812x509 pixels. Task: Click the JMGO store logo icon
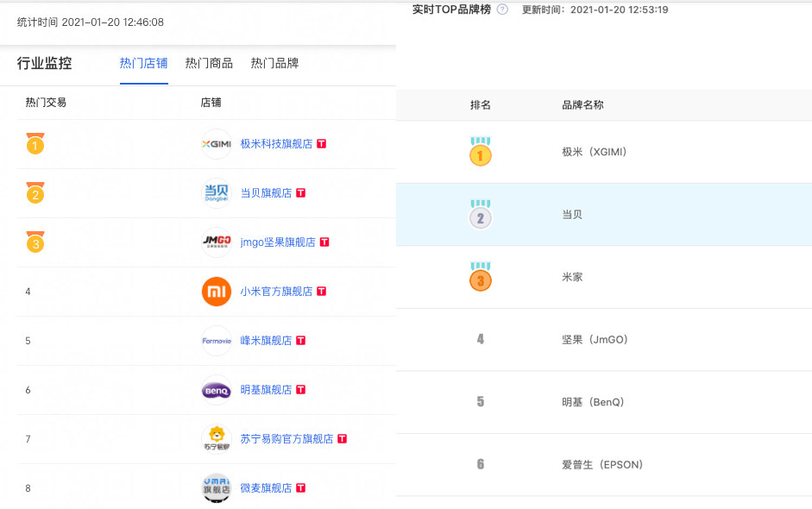coord(216,242)
